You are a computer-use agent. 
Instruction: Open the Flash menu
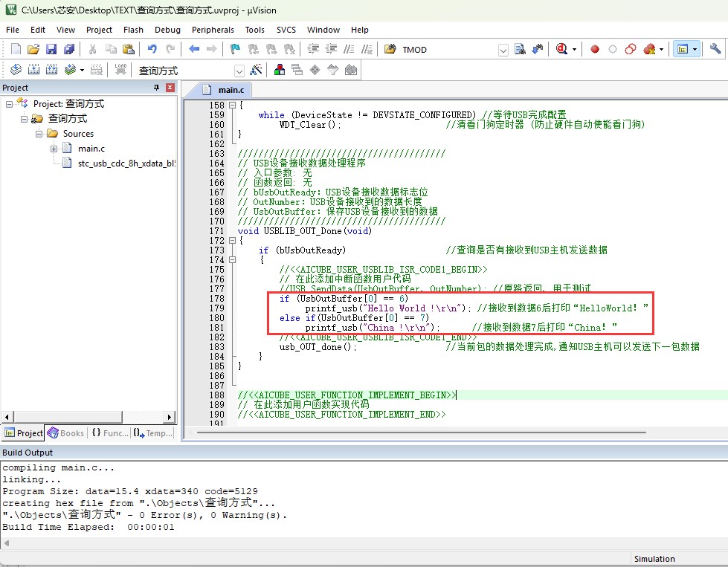coord(133,30)
